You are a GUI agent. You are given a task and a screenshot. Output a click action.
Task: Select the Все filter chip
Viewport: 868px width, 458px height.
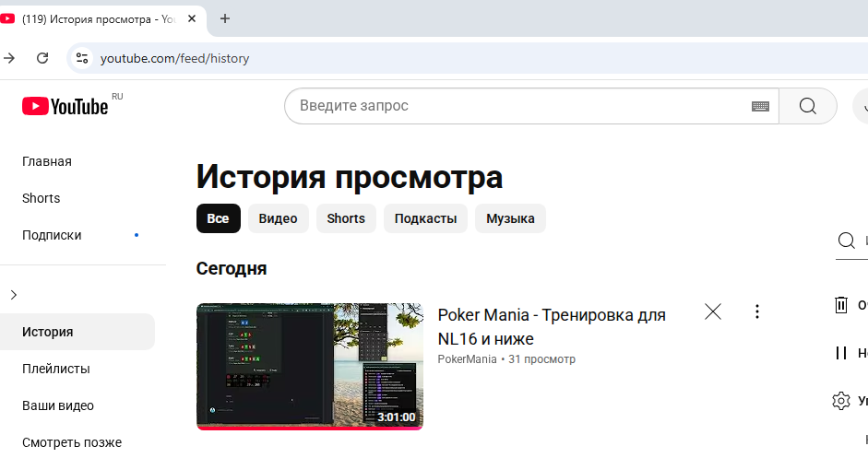pyautogui.click(x=218, y=218)
